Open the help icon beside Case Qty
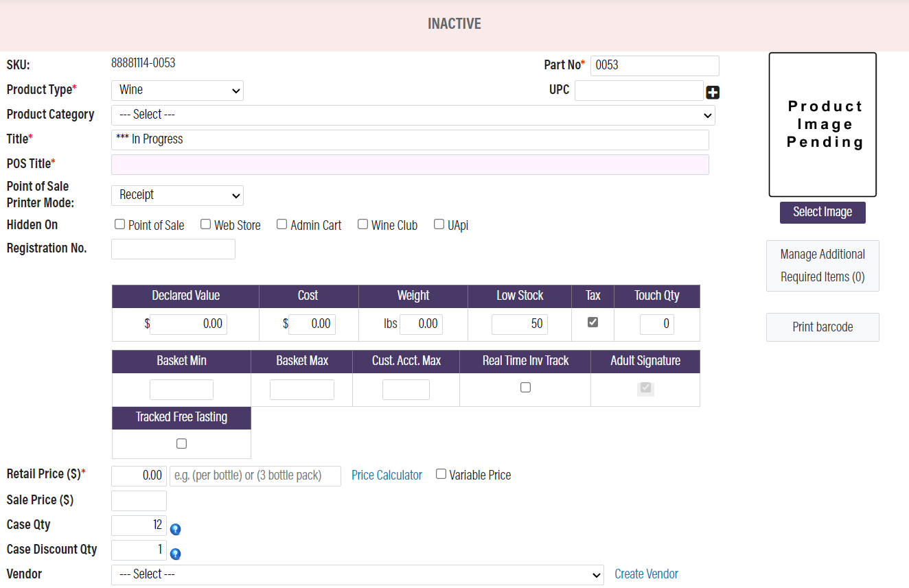Image resolution: width=909 pixels, height=588 pixels. coord(175,529)
